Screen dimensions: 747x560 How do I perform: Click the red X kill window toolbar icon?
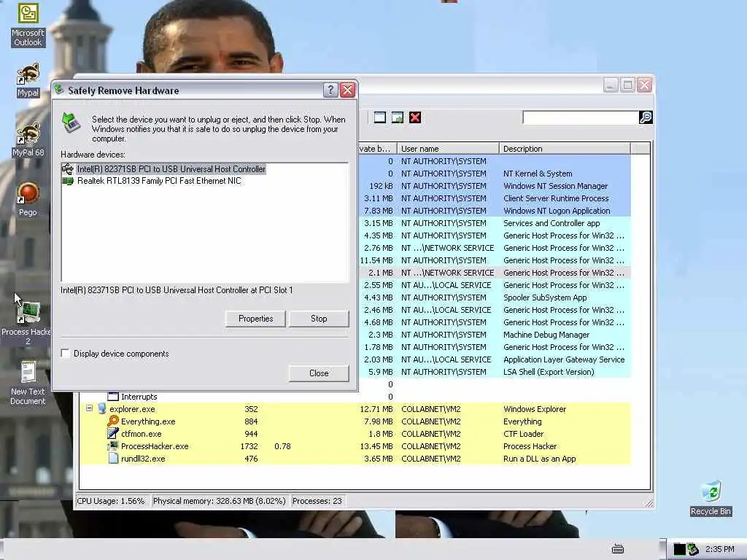pyautogui.click(x=415, y=117)
